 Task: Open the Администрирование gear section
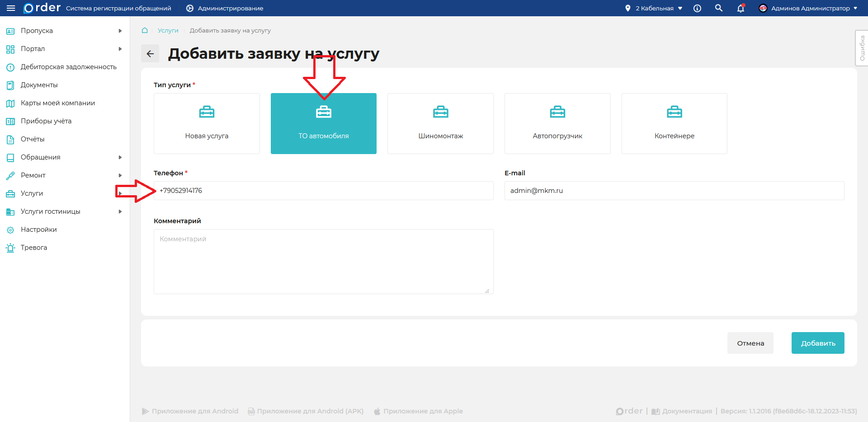(224, 8)
